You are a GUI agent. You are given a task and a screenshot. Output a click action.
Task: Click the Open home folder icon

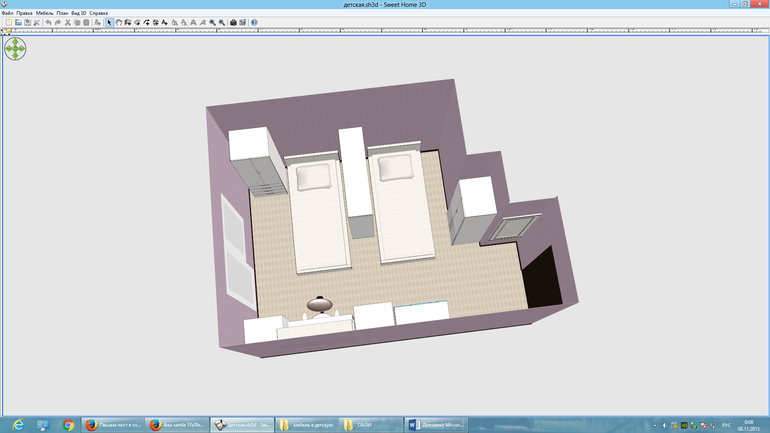point(17,22)
